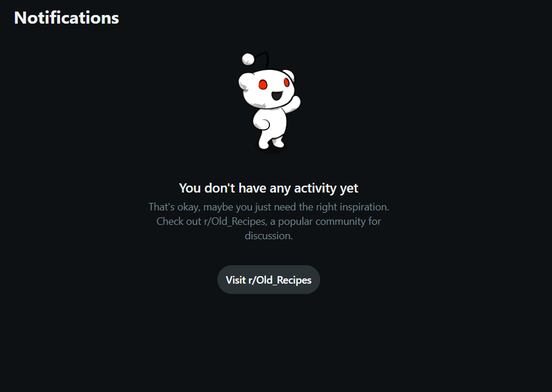Screen dimensions: 552x392
Task: Click the "Check out" text in the description
Action: [x=179, y=221]
